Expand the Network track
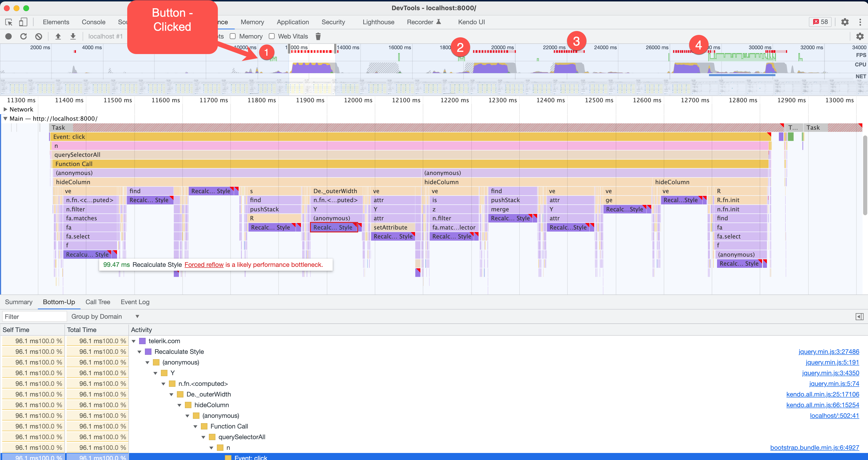 click(x=5, y=109)
